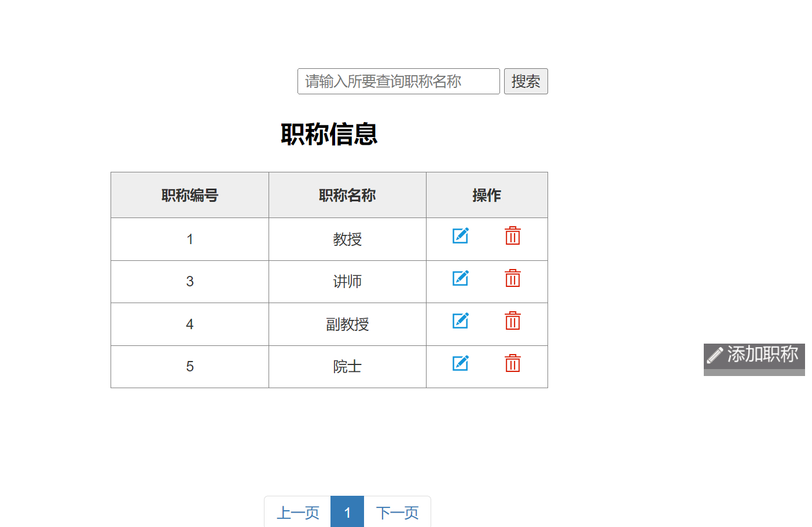The width and height of the screenshot is (812, 527).
Task: Click the 操作 column header
Action: 487,196
